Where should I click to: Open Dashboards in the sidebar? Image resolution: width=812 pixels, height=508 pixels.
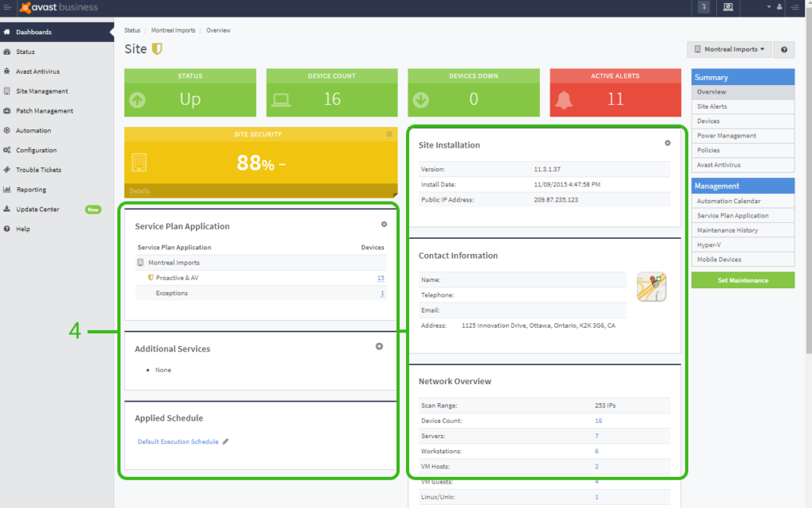pyautogui.click(x=57, y=32)
